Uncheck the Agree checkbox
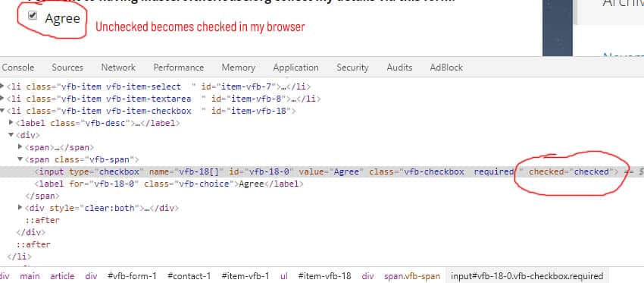The height and width of the screenshot is (283, 644). coord(33,16)
